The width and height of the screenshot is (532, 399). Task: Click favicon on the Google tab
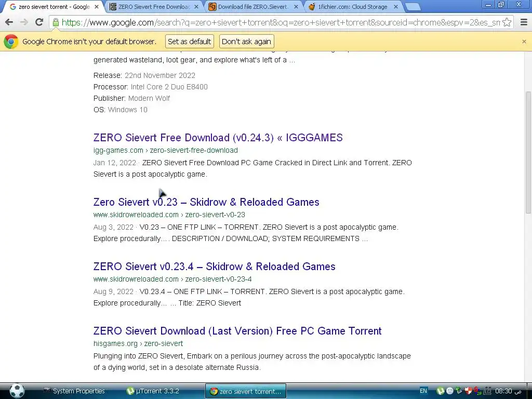(13, 7)
